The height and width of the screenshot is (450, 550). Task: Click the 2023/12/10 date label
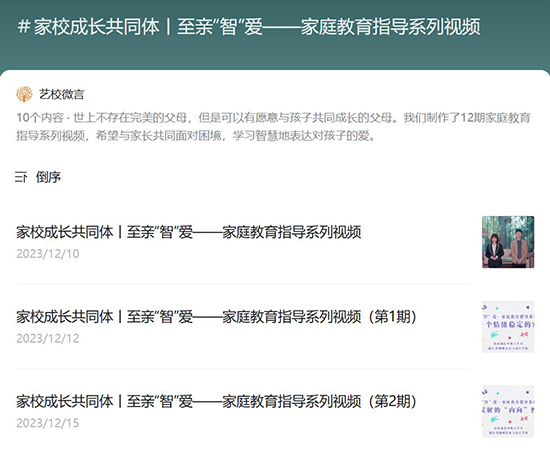(x=48, y=254)
